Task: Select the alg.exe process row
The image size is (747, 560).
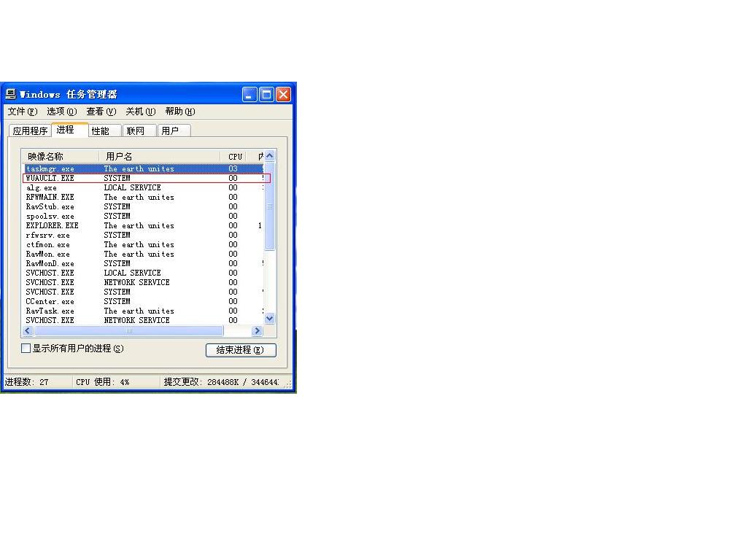Action: tap(143, 187)
